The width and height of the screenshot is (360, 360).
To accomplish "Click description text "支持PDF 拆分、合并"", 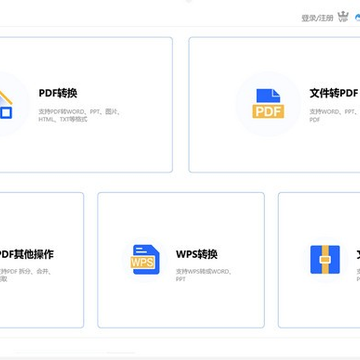I will (25, 271).
